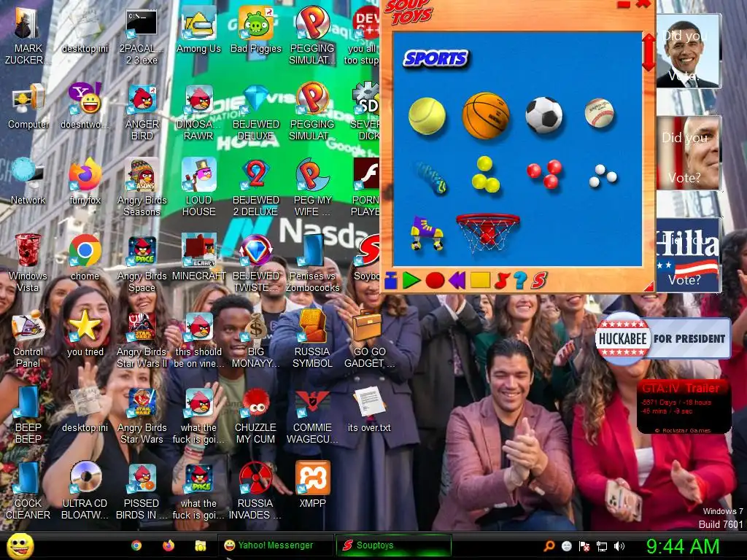The image size is (747, 560).
Task: Open the 'its over.txt' text file
Action: click(x=369, y=409)
